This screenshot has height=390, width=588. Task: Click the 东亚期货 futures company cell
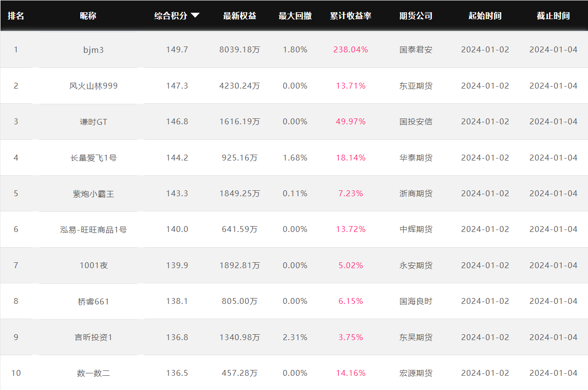pos(416,86)
